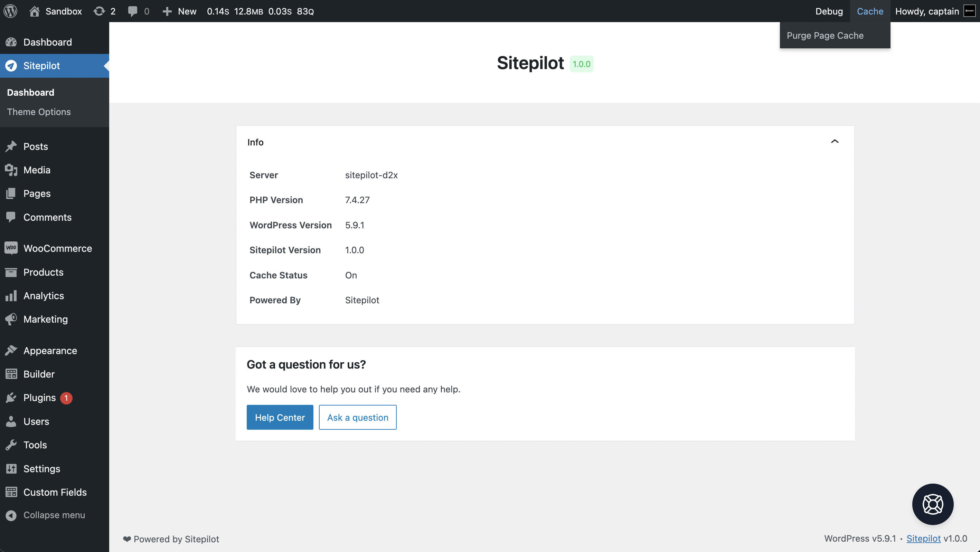Click the Help Center button

pos(280,417)
